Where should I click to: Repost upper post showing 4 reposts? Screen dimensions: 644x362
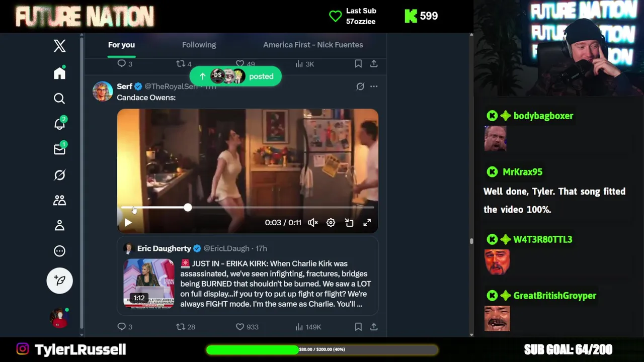[183, 64]
